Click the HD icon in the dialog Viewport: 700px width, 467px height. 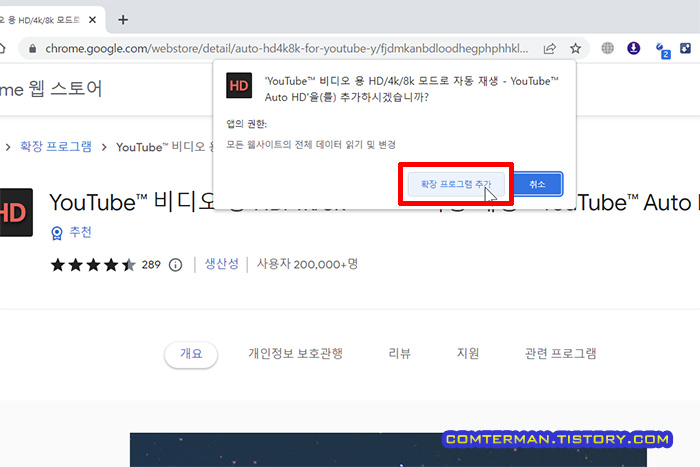tap(239, 85)
